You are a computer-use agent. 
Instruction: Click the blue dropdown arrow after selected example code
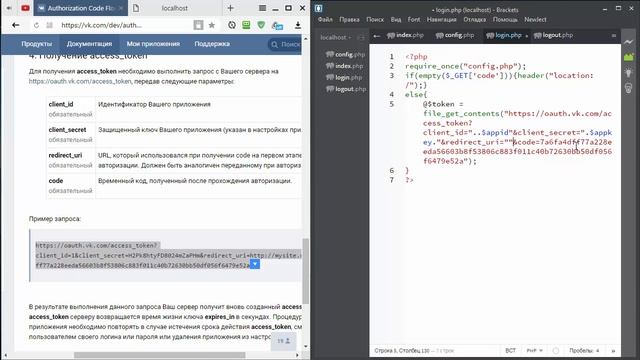[x=255, y=264]
